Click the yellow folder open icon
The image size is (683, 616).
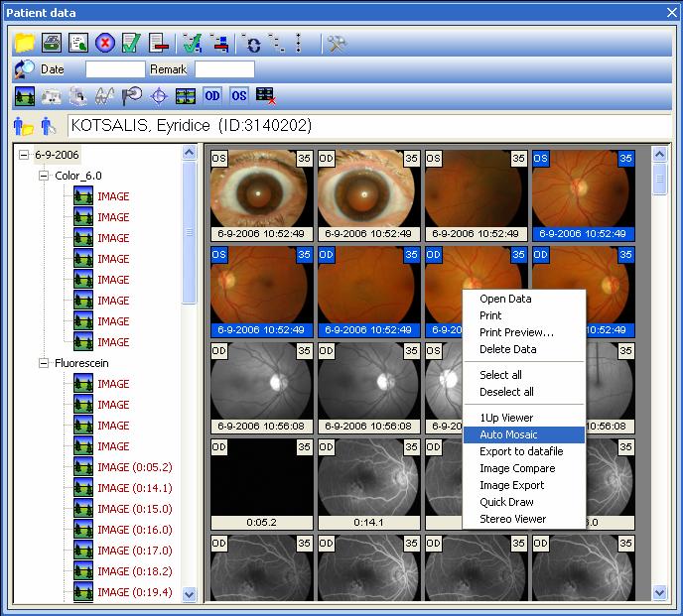tap(25, 43)
